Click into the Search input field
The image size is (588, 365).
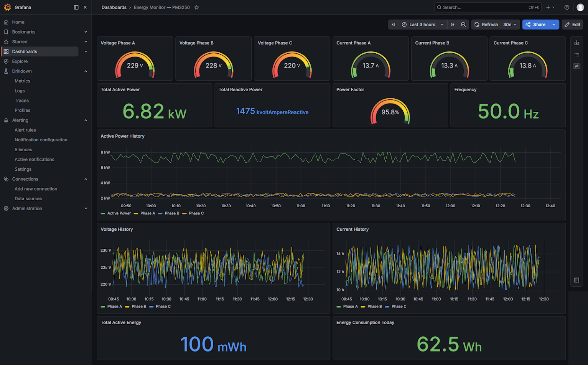pos(488,7)
